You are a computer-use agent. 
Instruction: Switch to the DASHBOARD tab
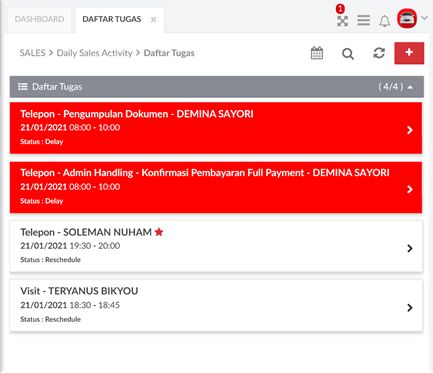(39, 19)
